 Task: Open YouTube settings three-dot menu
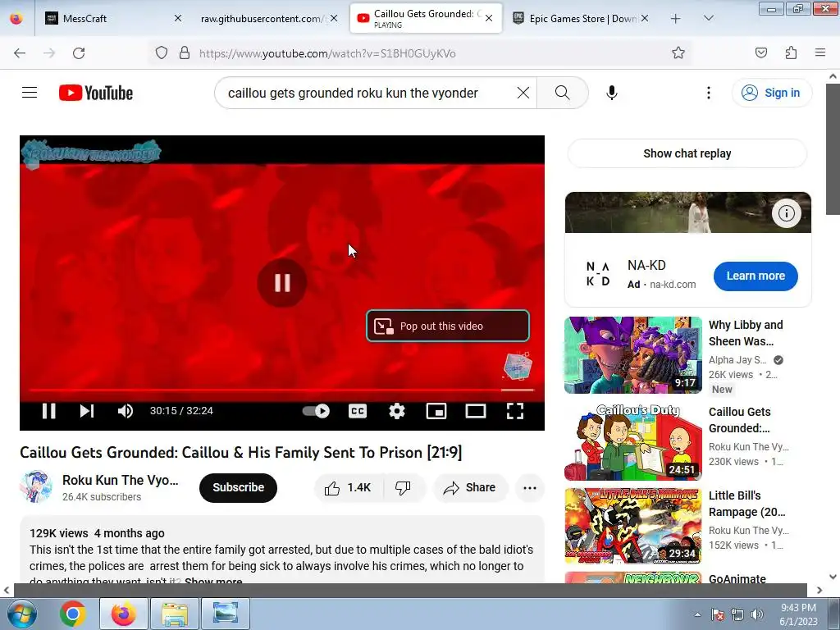(708, 93)
